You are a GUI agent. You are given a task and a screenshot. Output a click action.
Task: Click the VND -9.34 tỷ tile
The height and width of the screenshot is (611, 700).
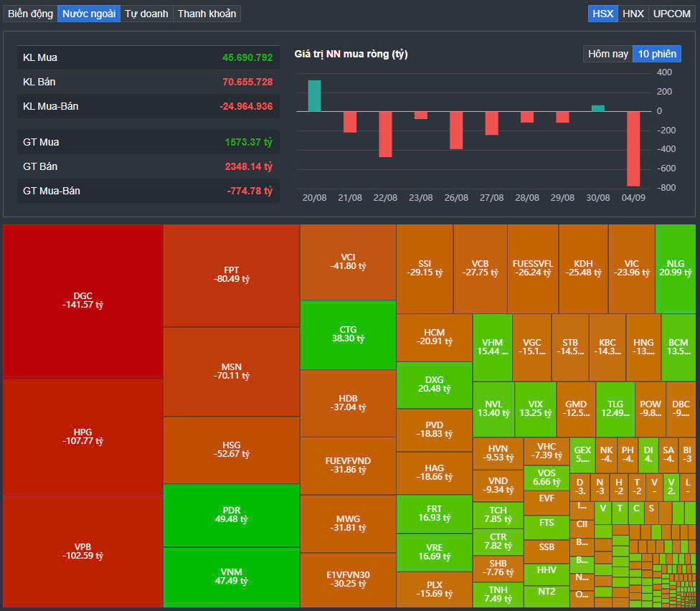point(498,486)
